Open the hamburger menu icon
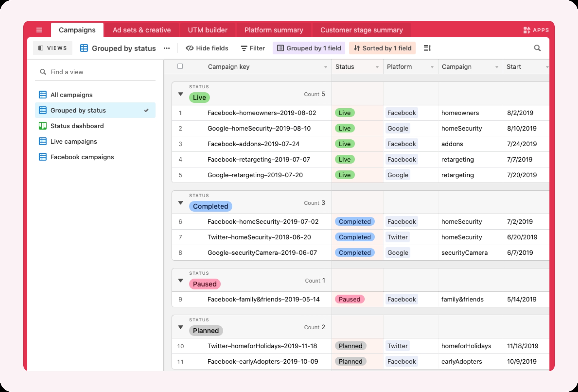Image resolution: width=578 pixels, height=392 pixels. point(39,30)
